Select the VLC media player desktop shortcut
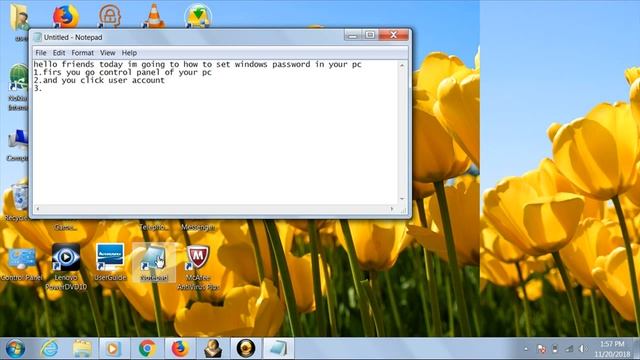The width and height of the screenshot is (640, 360). [154, 16]
